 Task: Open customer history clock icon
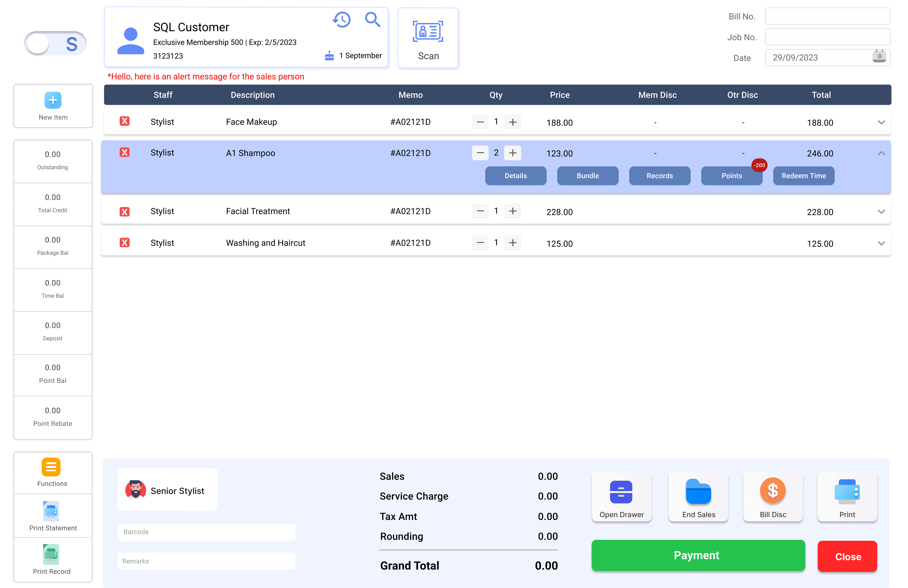tap(341, 19)
